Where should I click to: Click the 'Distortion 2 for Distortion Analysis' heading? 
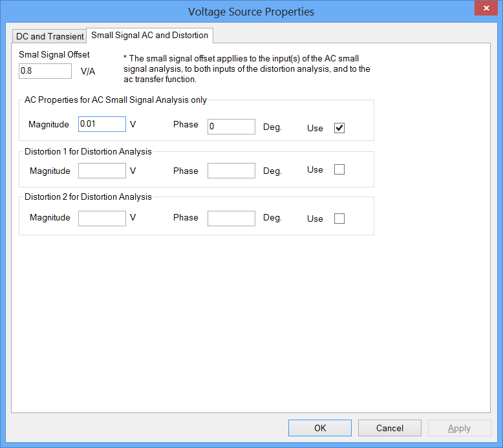[88, 197]
